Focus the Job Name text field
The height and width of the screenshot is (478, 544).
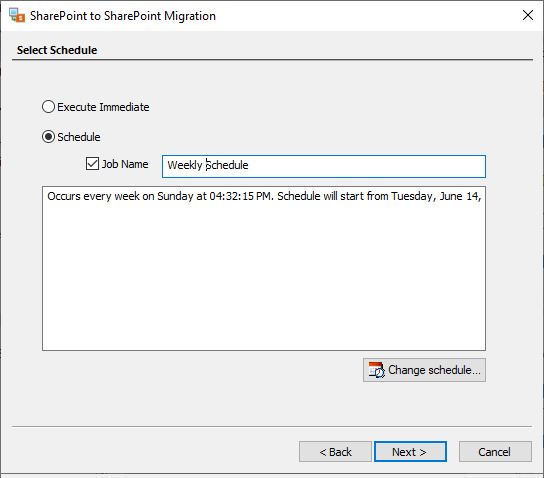(324, 167)
